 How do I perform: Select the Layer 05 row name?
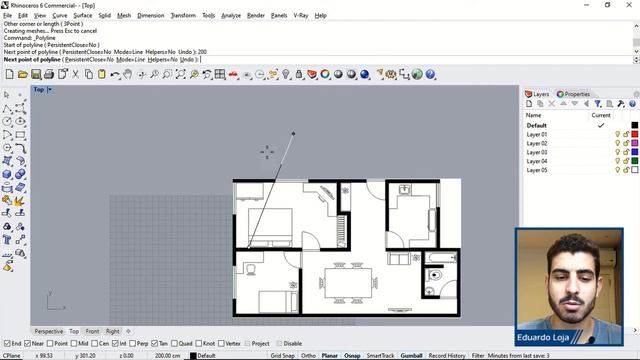click(537, 170)
